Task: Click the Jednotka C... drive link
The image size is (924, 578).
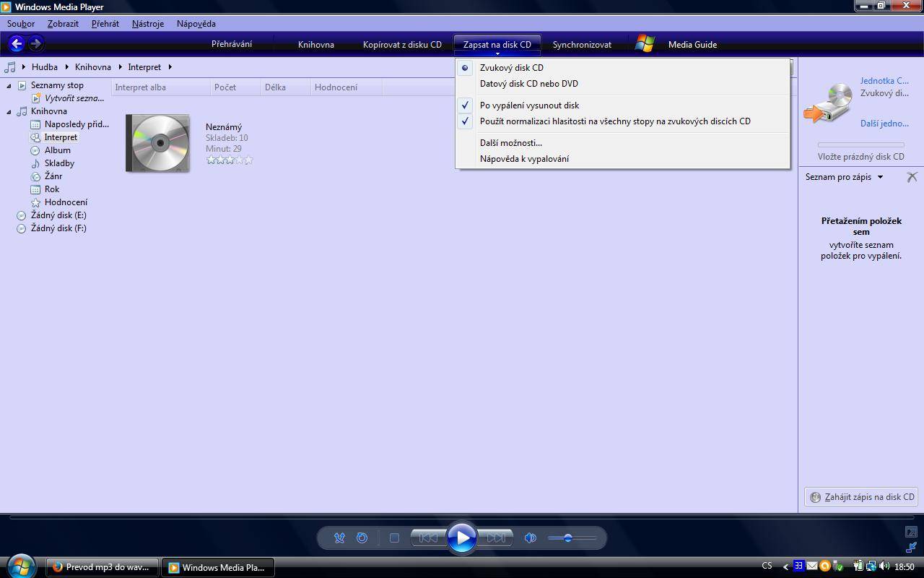Action: [x=884, y=81]
